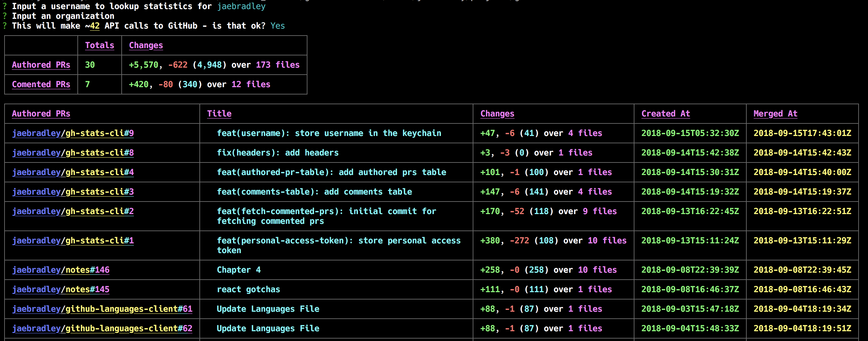Select title 'fix(headers): add headers'

pos(278,153)
